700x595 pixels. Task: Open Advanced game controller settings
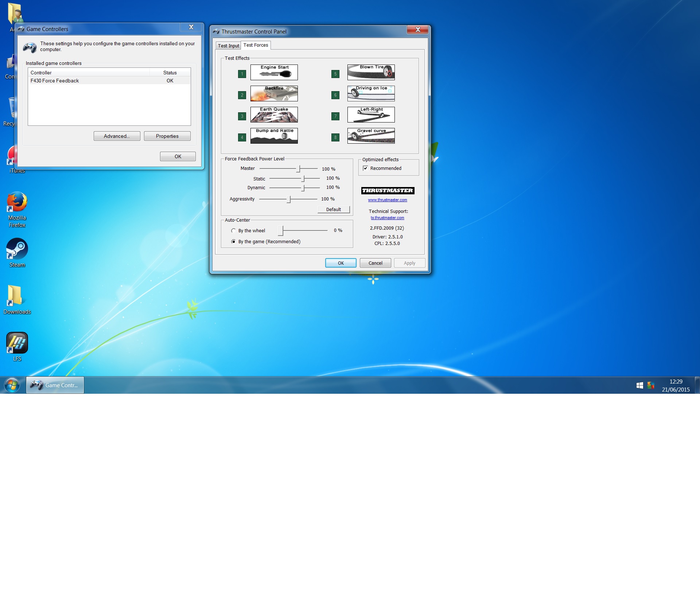pos(117,136)
